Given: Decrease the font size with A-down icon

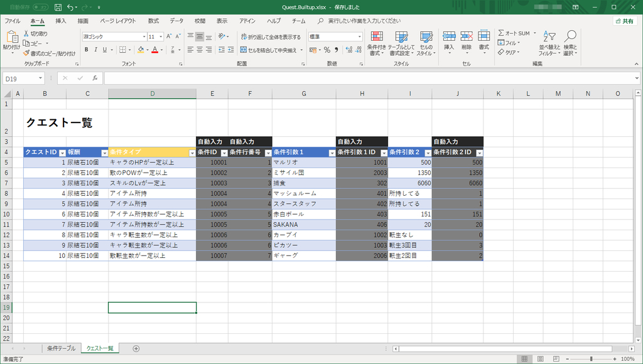Looking at the screenshot, I should point(178,36).
